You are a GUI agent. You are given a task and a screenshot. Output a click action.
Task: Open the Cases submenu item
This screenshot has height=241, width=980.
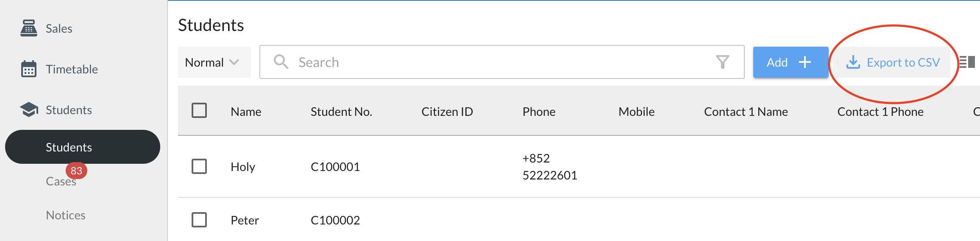tap(61, 182)
